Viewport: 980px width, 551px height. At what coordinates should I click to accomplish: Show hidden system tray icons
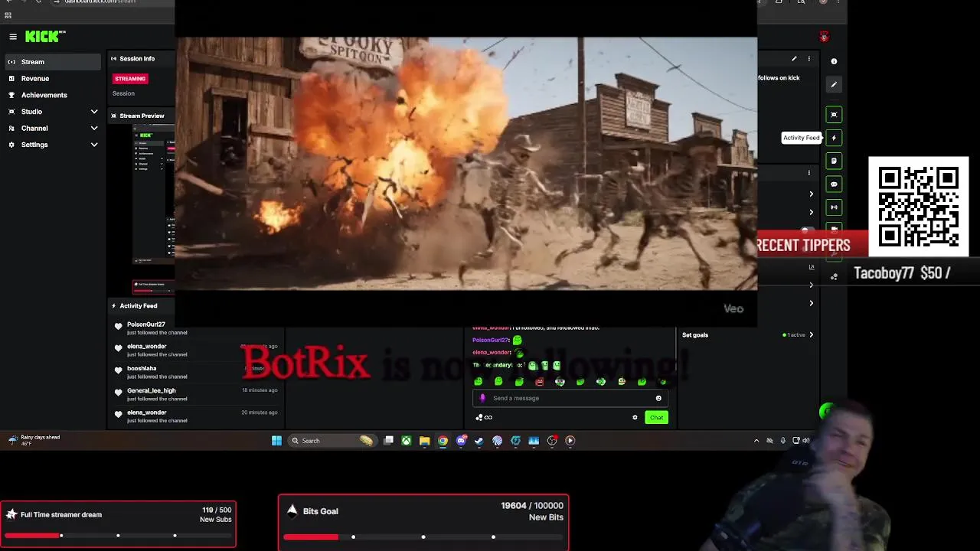(756, 441)
